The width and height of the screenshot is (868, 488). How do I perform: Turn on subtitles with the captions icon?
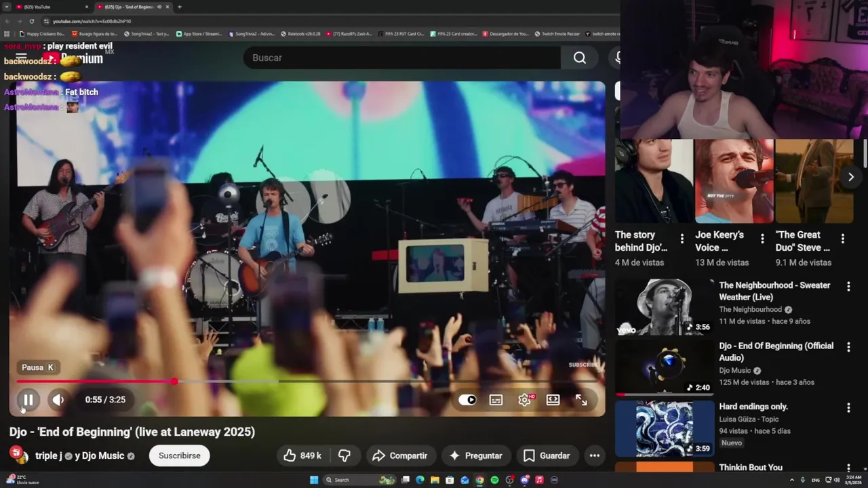[x=496, y=400]
